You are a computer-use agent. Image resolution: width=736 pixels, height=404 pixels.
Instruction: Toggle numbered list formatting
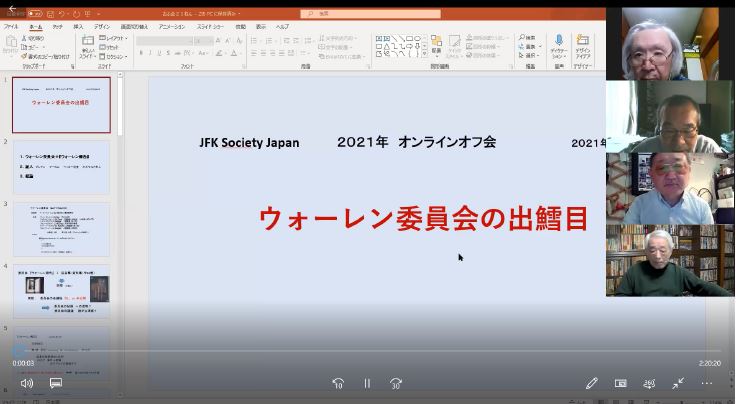269,41
